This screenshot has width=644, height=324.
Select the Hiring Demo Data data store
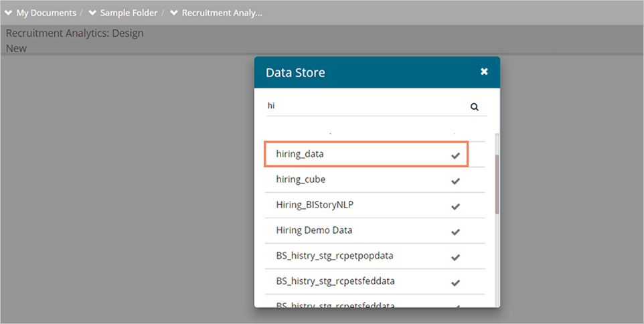[x=375, y=230]
